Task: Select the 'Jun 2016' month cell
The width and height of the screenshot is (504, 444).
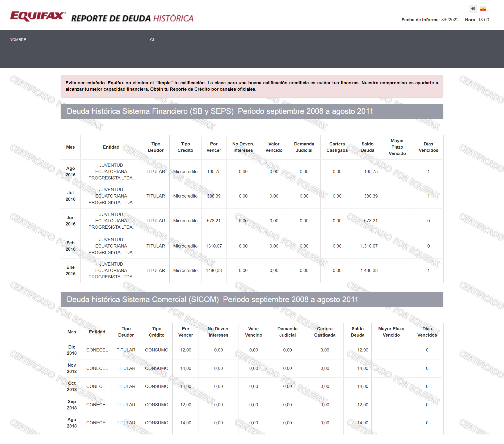Action: point(70,221)
